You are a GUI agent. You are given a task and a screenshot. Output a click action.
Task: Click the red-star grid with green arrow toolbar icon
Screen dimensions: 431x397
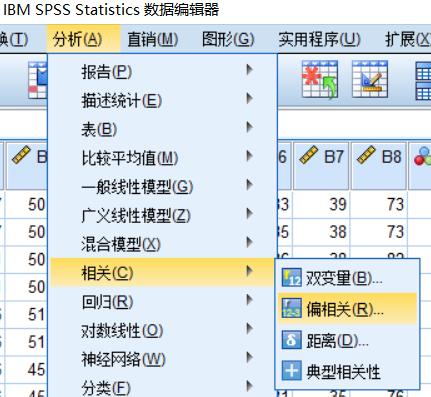[320, 79]
